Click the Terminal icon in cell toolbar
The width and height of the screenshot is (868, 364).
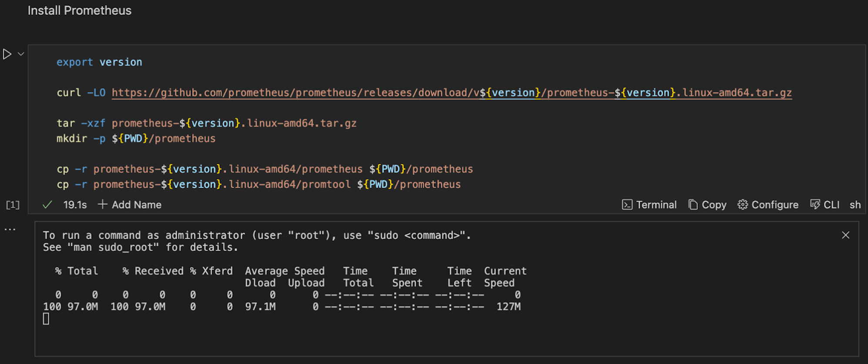[x=627, y=205]
